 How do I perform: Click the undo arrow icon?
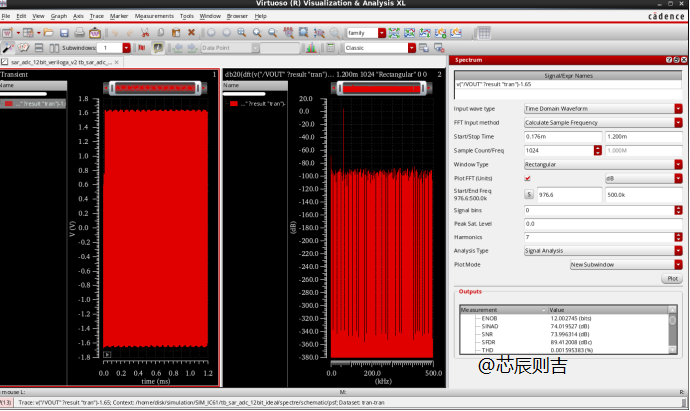click(x=115, y=33)
